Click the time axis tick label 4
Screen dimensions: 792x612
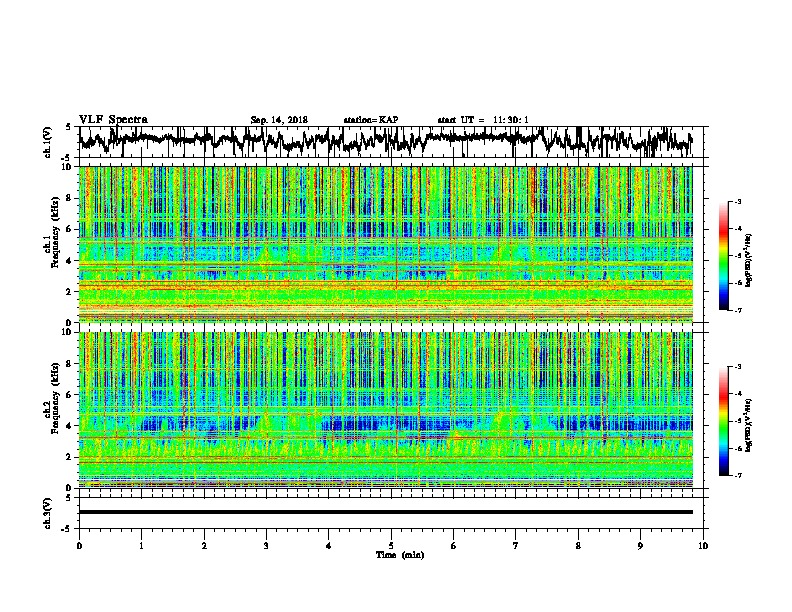tap(329, 546)
